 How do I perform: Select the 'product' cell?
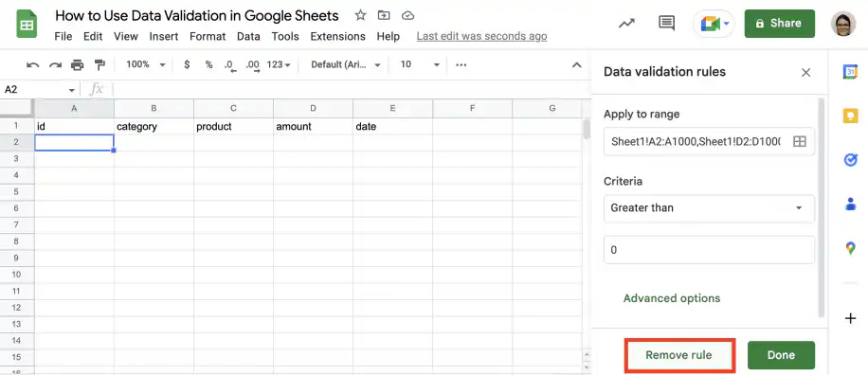[x=234, y=126]
